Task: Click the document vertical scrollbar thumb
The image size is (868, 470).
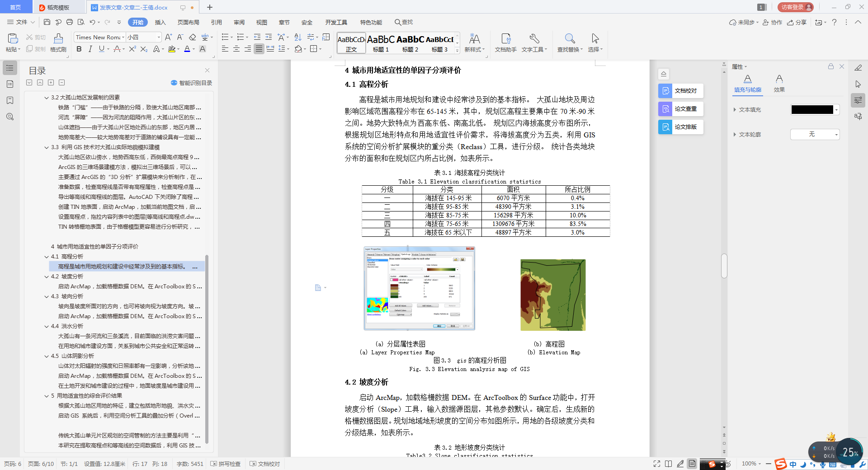Action: point(724,266)
